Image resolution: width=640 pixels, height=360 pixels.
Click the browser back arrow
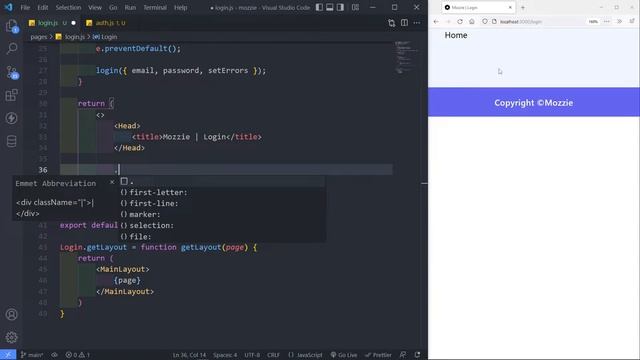pos(436,21)
